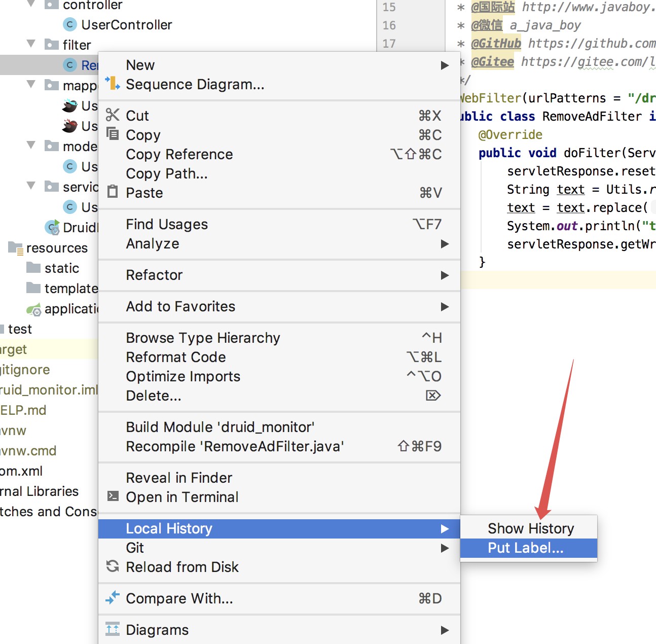Collapse the filter folder

click(31, 44)
